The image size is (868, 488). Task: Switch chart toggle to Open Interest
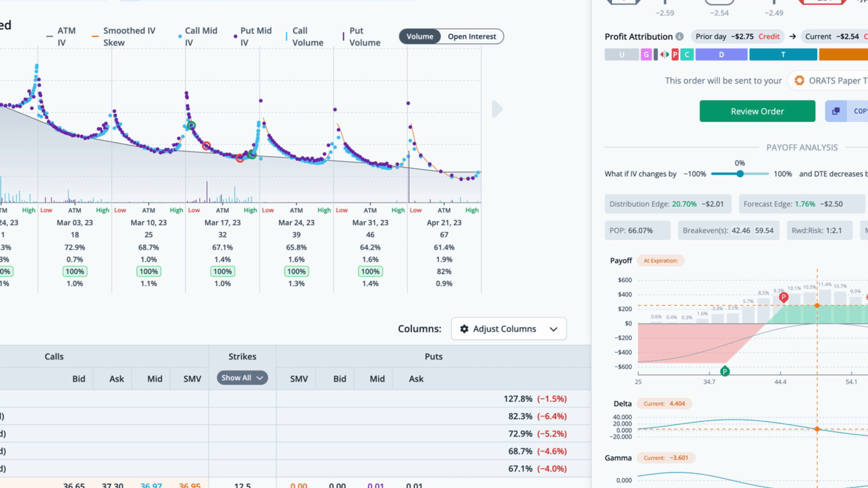(472, 36)
